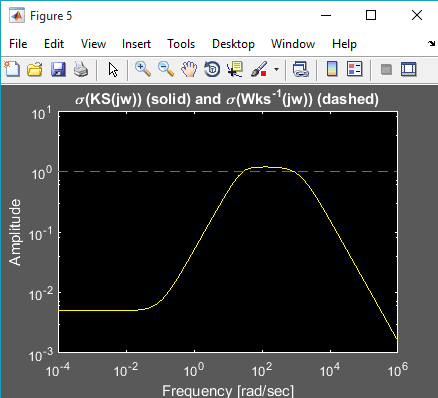
Task: Click the Hide Plot Tools icon
Action: (386, 69)
